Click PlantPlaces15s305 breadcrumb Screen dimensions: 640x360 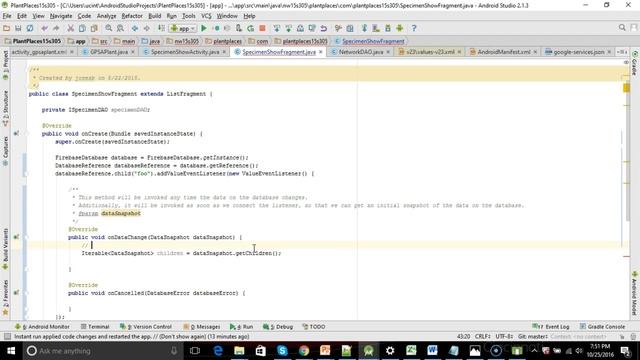pos(33,41)
